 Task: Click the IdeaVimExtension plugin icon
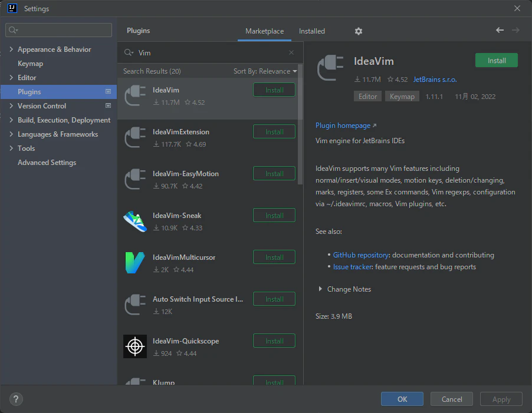tap(135, 137)
